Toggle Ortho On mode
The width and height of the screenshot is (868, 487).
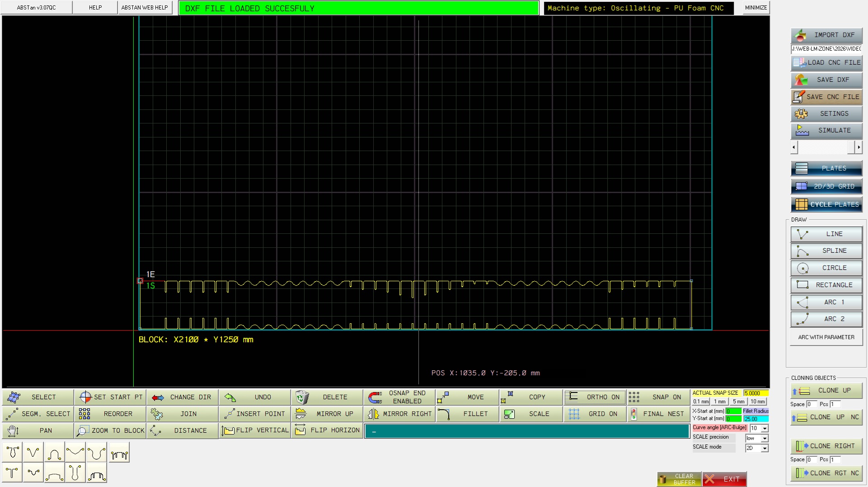point(595,397)
